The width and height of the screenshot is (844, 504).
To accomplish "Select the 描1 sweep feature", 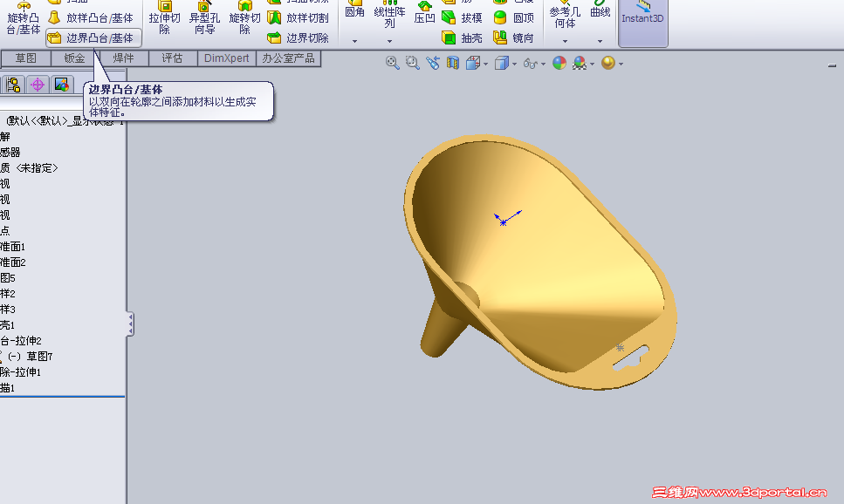I will click(8, 388).
